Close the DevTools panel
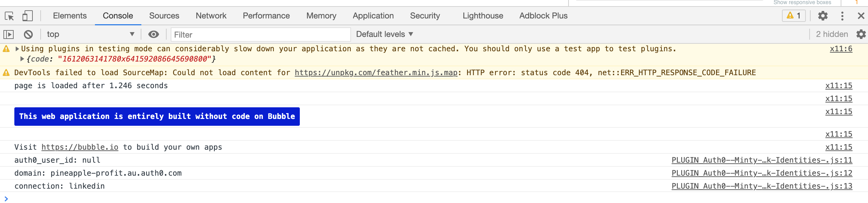 (861, 16)
